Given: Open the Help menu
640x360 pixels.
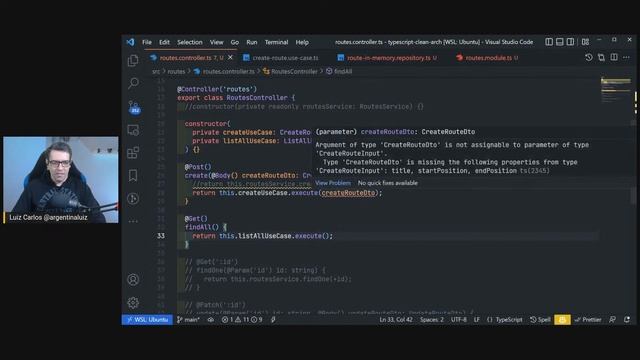Looking at the screenshot, I should [x=302, y=42].
